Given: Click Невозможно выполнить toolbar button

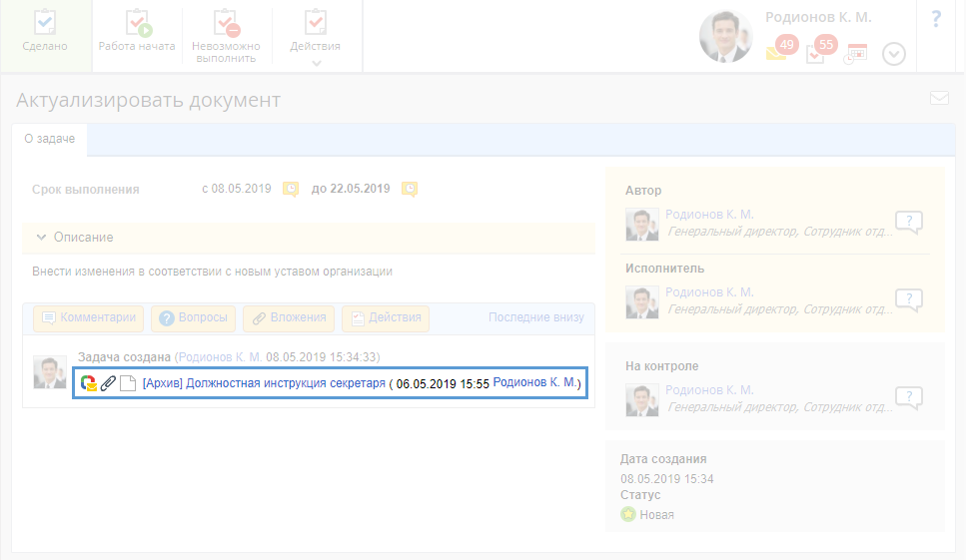Looking at the screenshot, I should point(226,35).
